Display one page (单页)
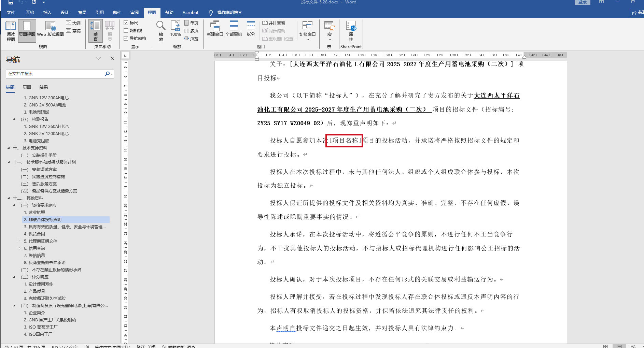This screenshot has height=348, width=644. click(191, 23)
